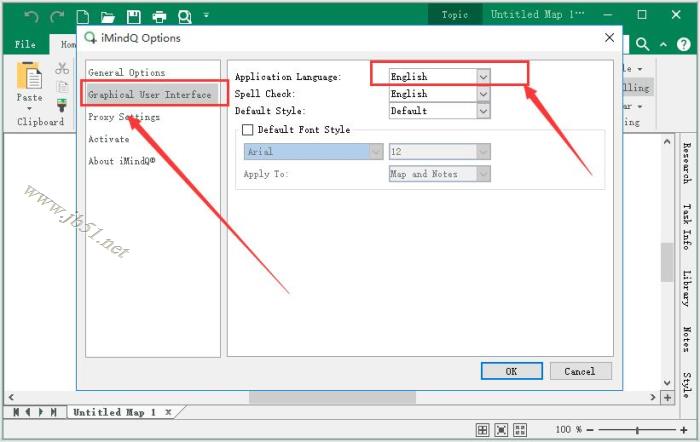Open the Arial font name dropdown

(376, 151)
